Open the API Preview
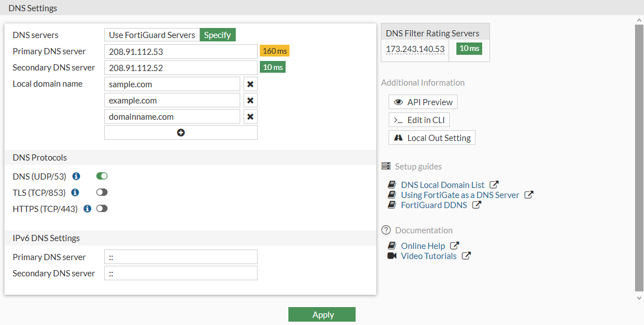 click(423, 102)
